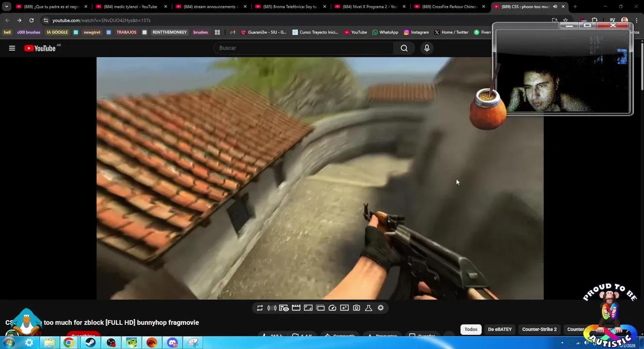Viewport: 644px width, 349px height.
Task: Enable cinema mode clapperboard icon
Action: (x=296, y=308)
